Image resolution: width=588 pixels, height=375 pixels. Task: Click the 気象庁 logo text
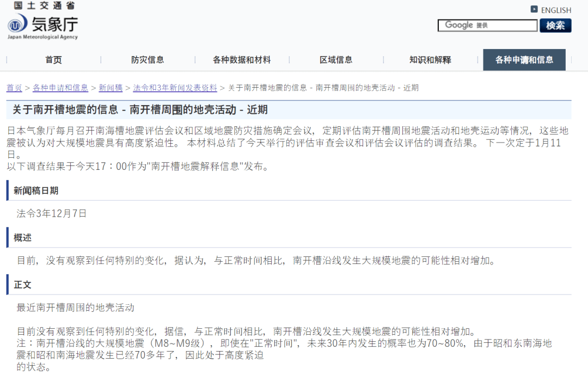click(54, 24)
